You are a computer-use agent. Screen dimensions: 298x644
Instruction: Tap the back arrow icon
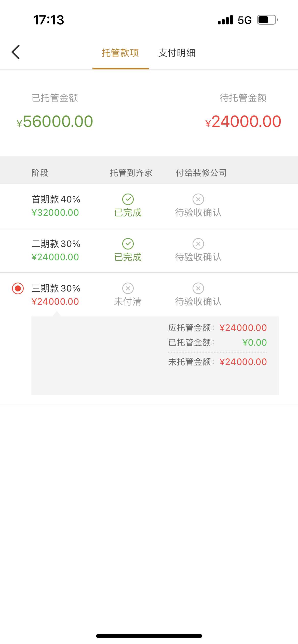[x=16, y=52]
